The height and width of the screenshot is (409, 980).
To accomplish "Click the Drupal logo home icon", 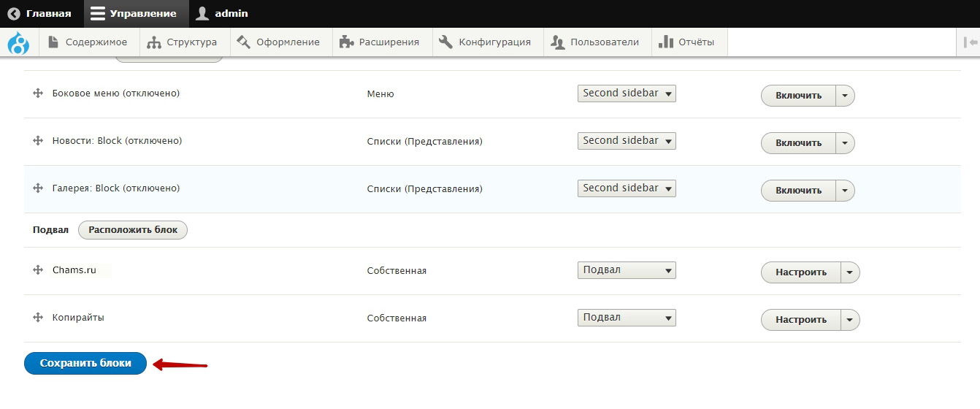I will (18, 43).
